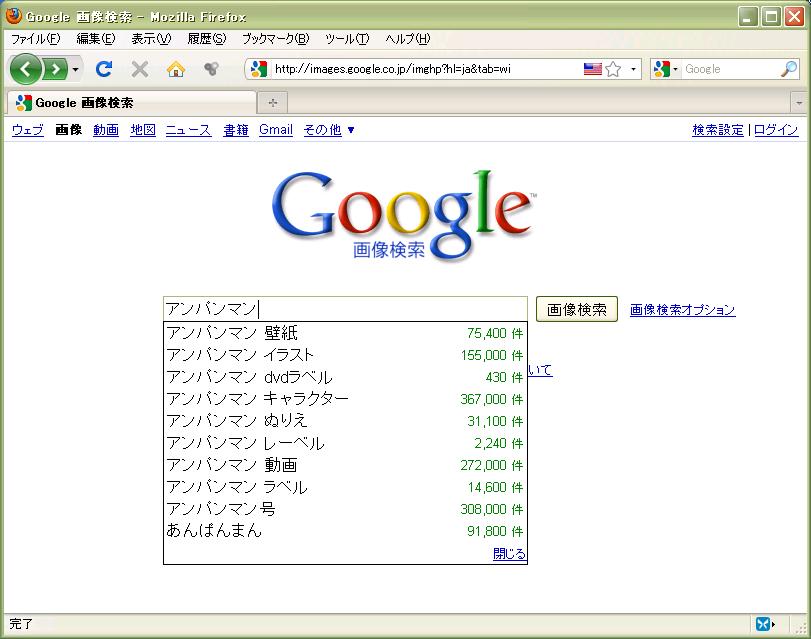Select suggestion アンパンマン dvdラベル

tap(345, 377)
